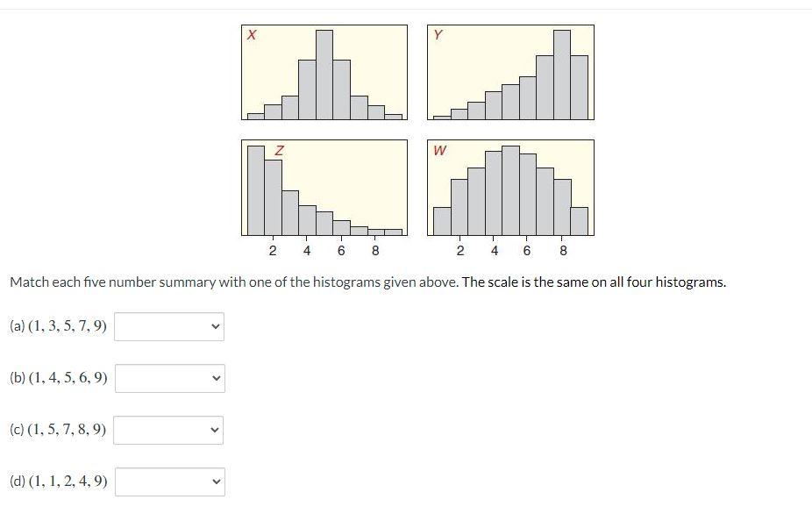Click the red X label on the symmetric histogram
This screenshot has height=528, width=812.
(x=251, y=34)
